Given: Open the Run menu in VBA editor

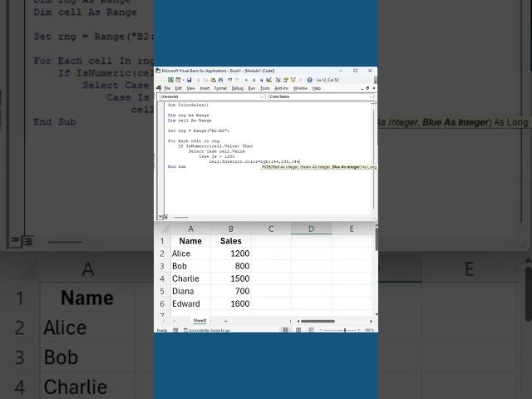Looking at the screenshot, I should click(252, 88).
